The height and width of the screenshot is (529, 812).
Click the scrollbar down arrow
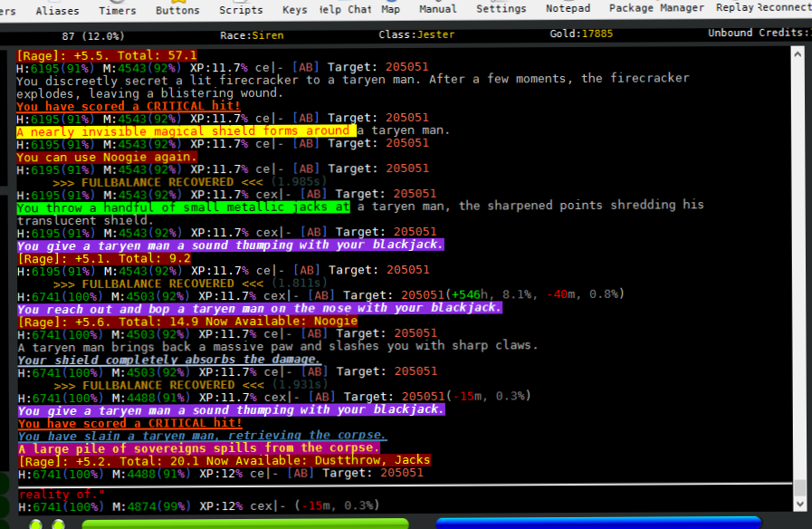click(x=800, y=504)
